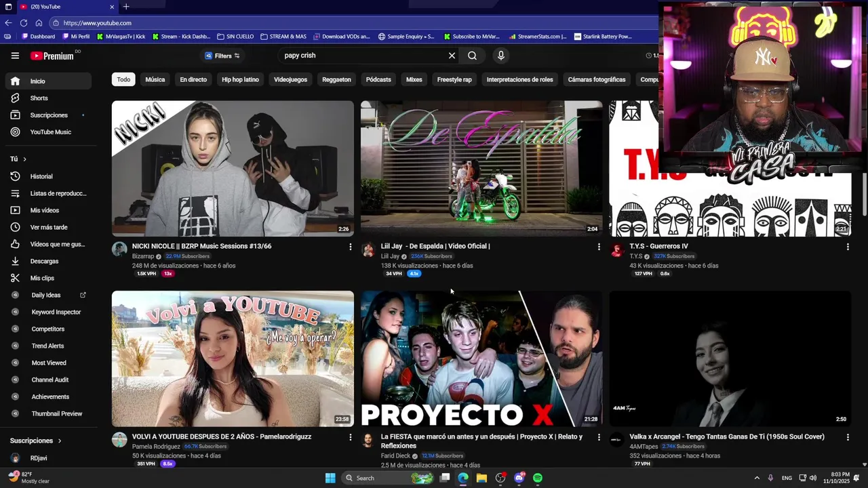Open StreamerStats.com bookmark
The image size is (868, 488).
[x=537, y=37]
